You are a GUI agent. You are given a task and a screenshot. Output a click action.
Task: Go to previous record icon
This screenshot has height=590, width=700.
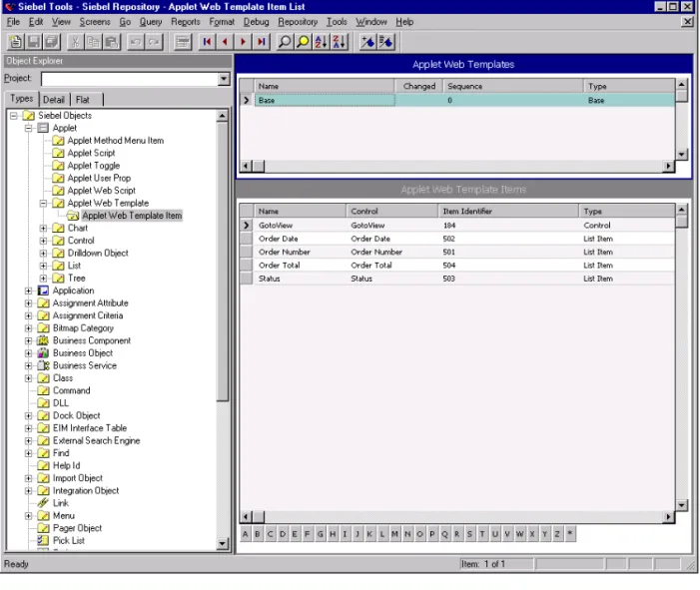225,42
